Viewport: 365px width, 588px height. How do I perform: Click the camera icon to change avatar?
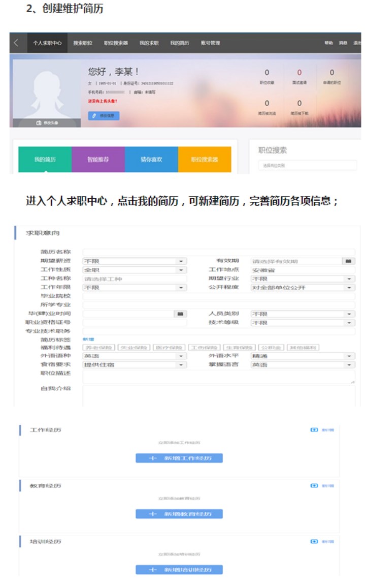[39, 123]
